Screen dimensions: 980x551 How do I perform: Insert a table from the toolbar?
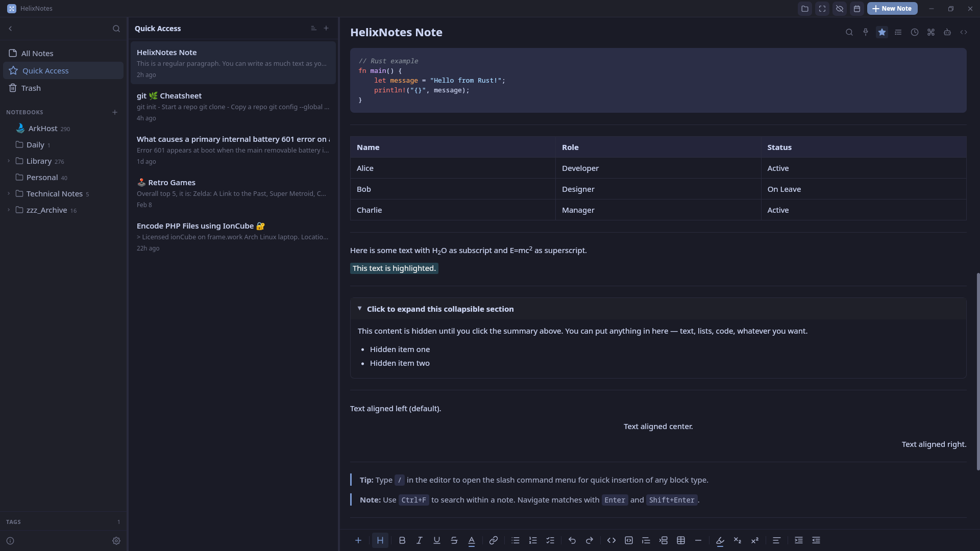tap(681, 540)
